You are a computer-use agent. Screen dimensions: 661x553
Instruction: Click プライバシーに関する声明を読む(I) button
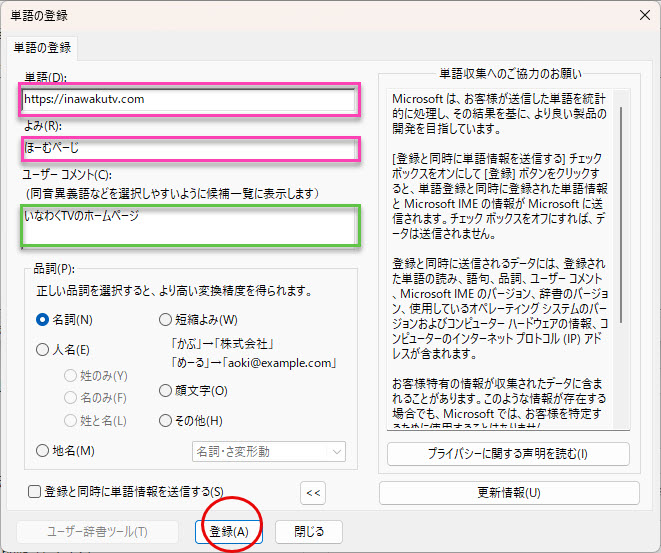click(x=508, y=454)
